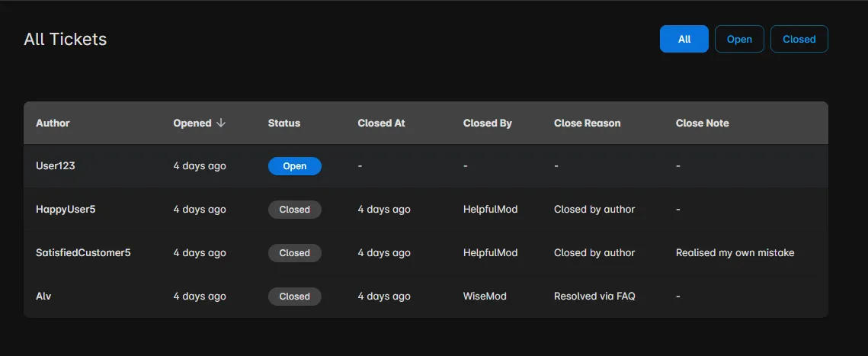This screenshot has height=356, width=868.
Task: Open the ticket authored by Alv
Action: click(43, 297)
